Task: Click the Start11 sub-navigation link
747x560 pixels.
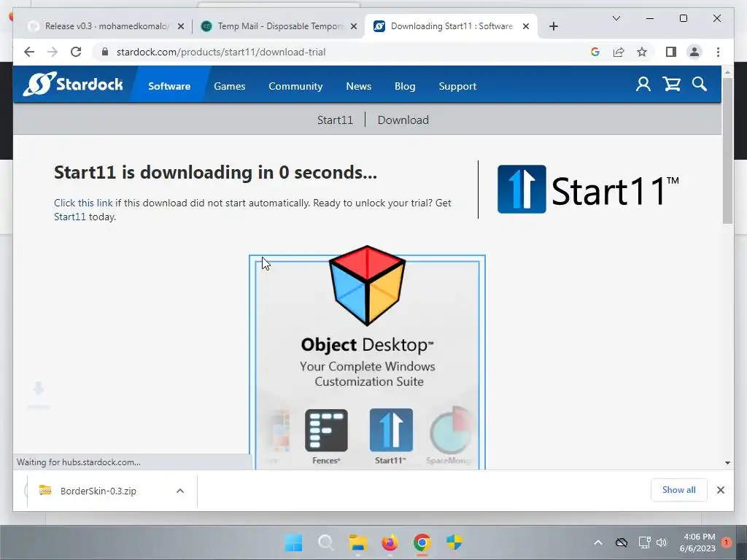Action: 335,120
